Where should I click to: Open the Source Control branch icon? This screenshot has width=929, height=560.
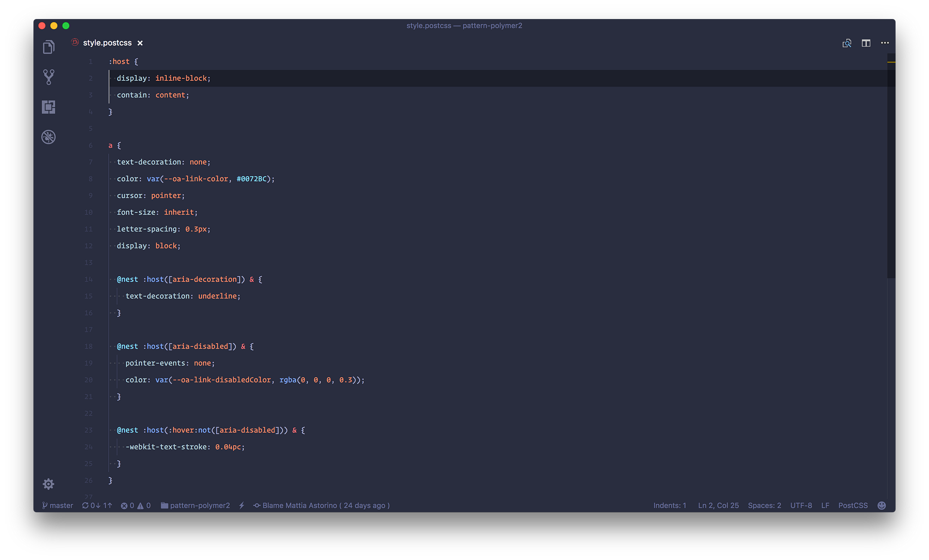[x=49, y=77]
